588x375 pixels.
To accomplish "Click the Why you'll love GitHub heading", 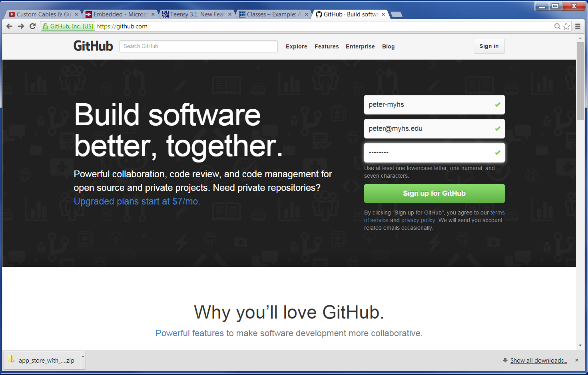I will tap(289, 312).
